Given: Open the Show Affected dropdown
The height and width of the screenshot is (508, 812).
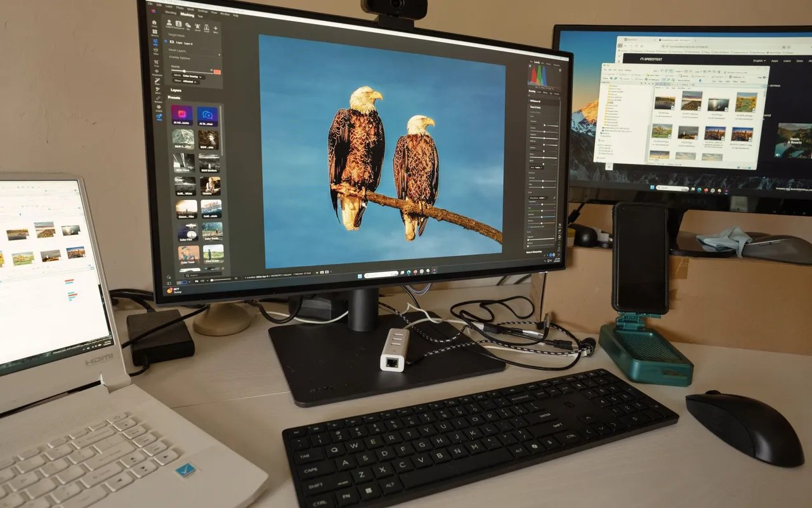Looking at the screenshot, I should (x=186, y=82).
